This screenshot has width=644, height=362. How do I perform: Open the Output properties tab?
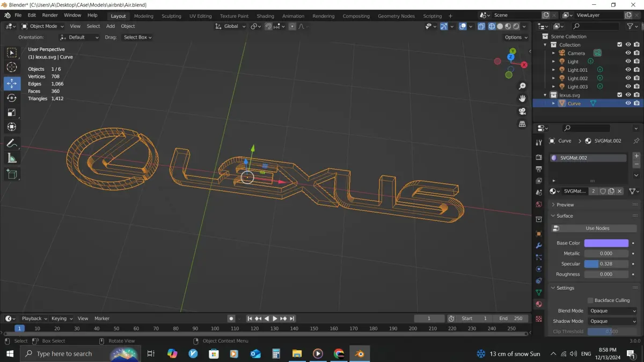pyautogui.click(x=539, y=169)
